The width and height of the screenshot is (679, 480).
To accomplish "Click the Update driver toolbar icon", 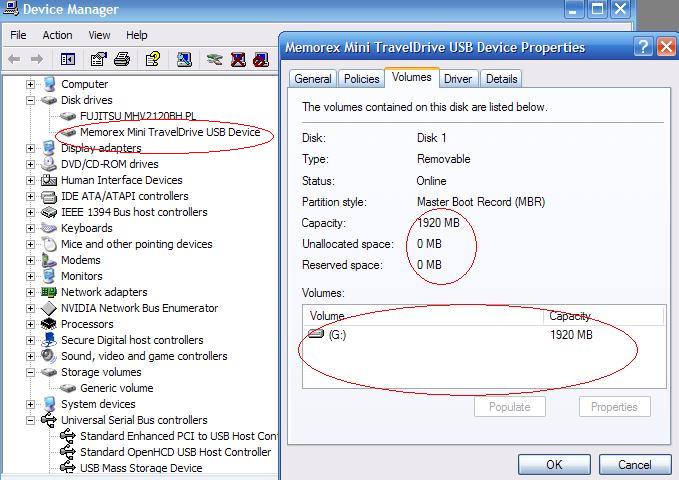I will coord(214,59).
